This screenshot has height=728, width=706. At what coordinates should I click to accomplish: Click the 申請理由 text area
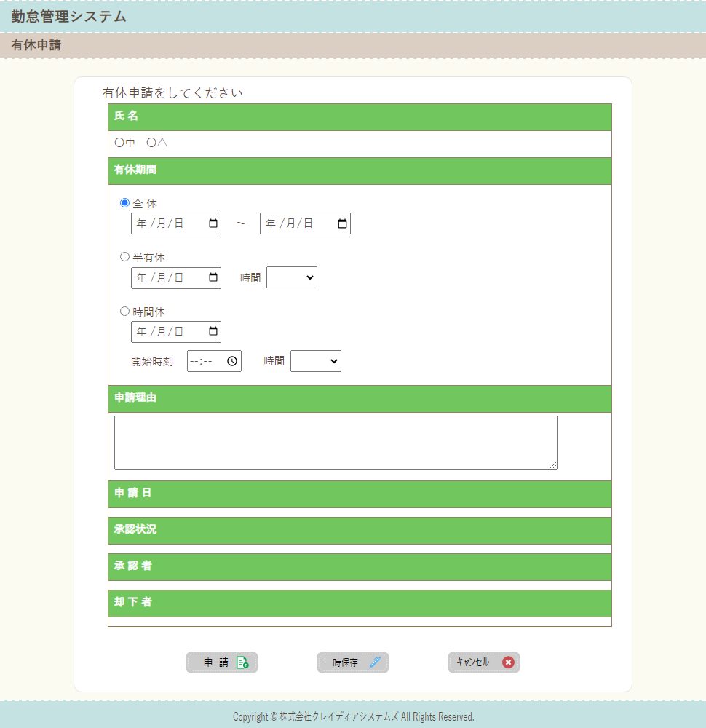(x=336, y=443)
